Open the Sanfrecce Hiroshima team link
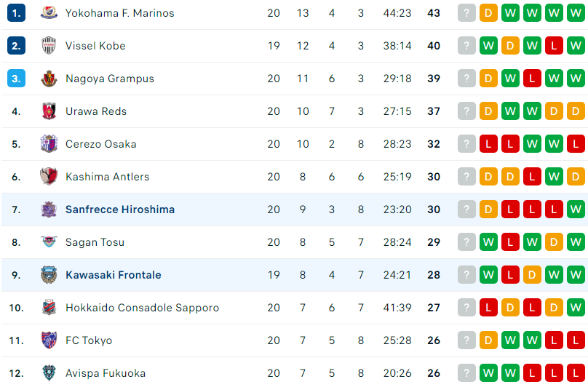This screenshot has height=387, width=588. click(120, 210)
